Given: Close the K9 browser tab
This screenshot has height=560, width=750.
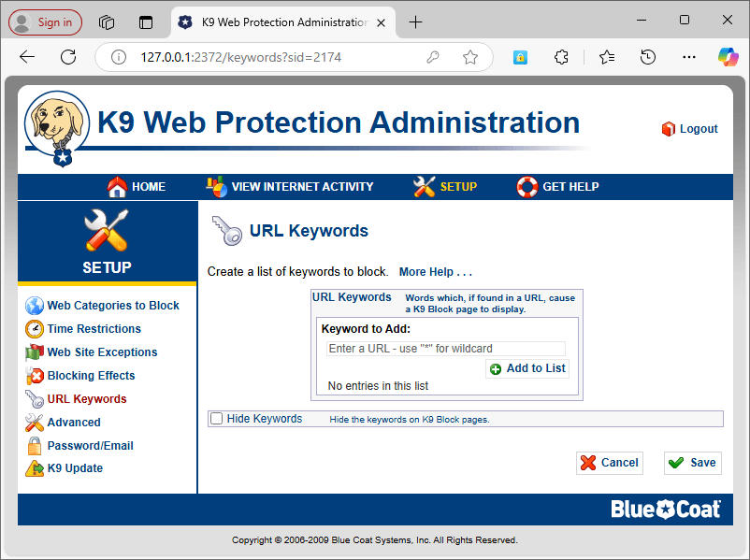Looking at the screenshot, I should (381, 23).
